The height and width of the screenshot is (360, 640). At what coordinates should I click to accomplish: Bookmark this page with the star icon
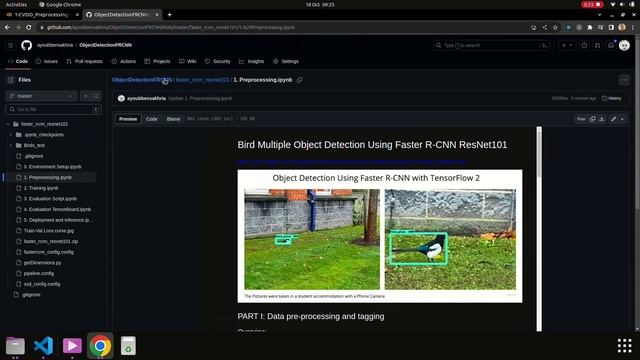point(555,27)
